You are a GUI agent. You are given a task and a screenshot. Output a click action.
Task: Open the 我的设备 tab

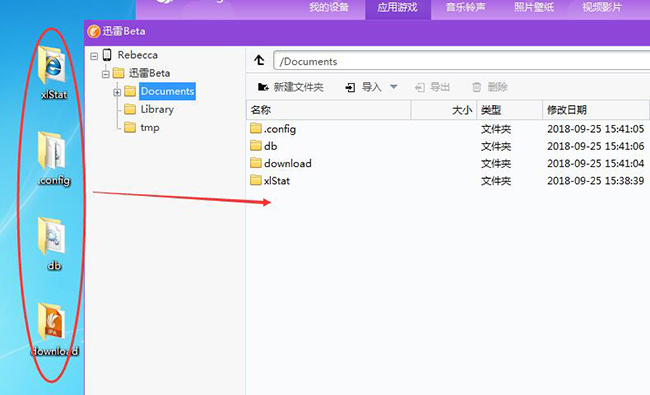(x=329, y=7)
